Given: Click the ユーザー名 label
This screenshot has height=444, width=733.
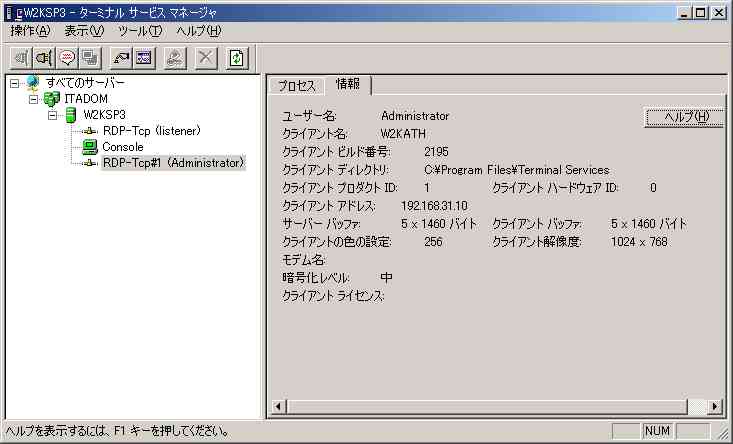Looking at the screenshot, I should [309, 116].
